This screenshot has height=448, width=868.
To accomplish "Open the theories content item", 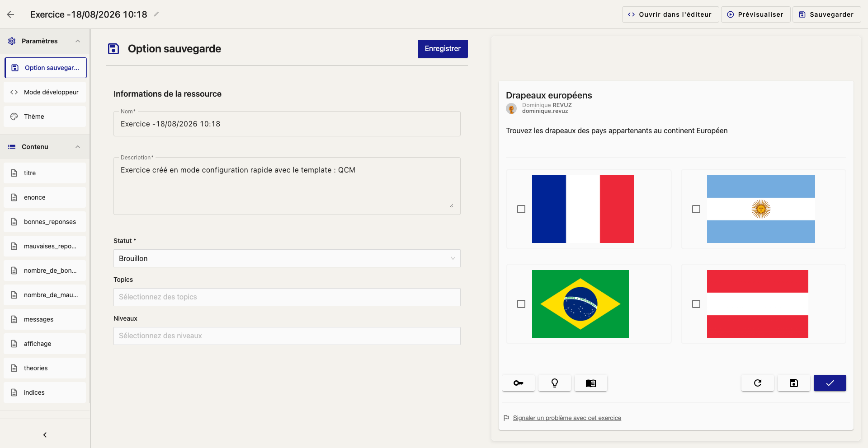I will coord(45,368).
